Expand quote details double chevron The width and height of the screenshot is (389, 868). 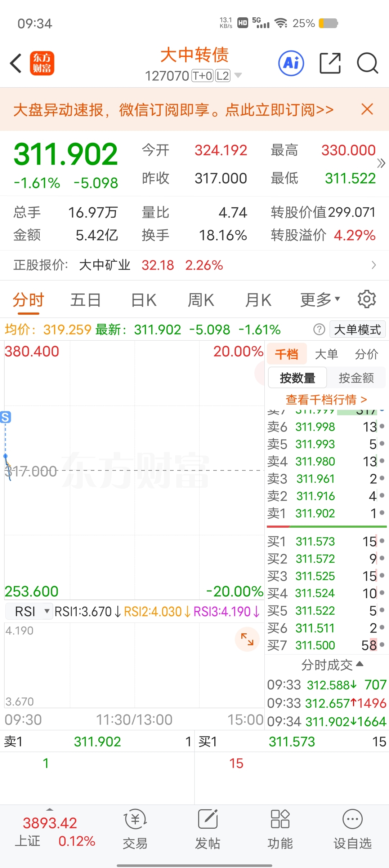[x=381, y=164]
